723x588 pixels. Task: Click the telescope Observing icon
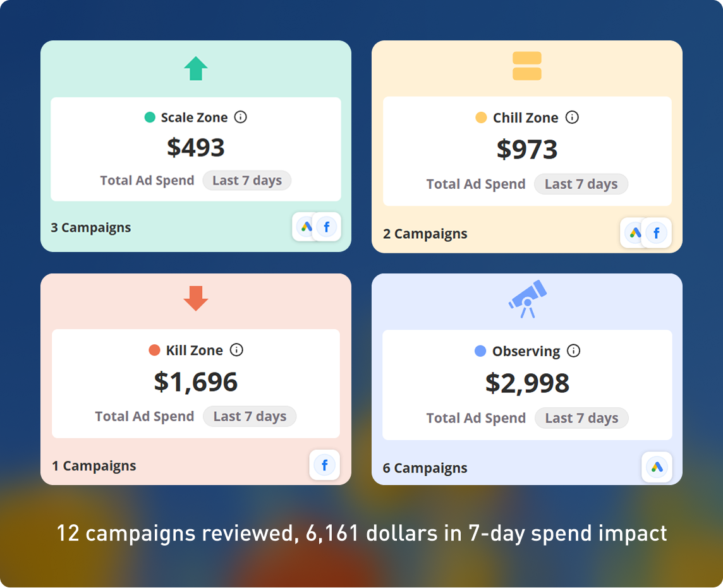(x=528, y=299)
